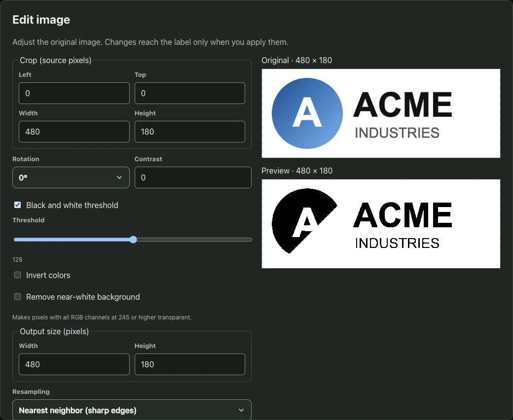Enable Remove near-white background checkbox
The height and width of the screenshot is (420, 513).
18,296
